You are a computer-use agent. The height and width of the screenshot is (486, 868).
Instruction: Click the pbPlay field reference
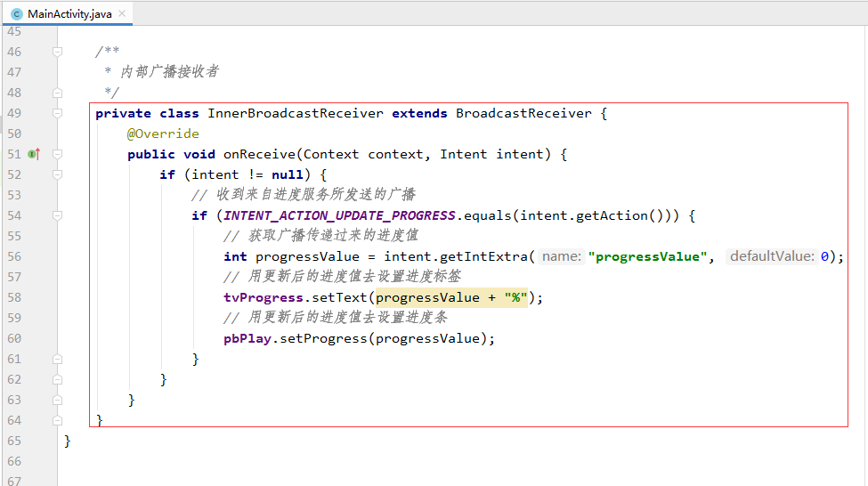click(x=247, y=338)
